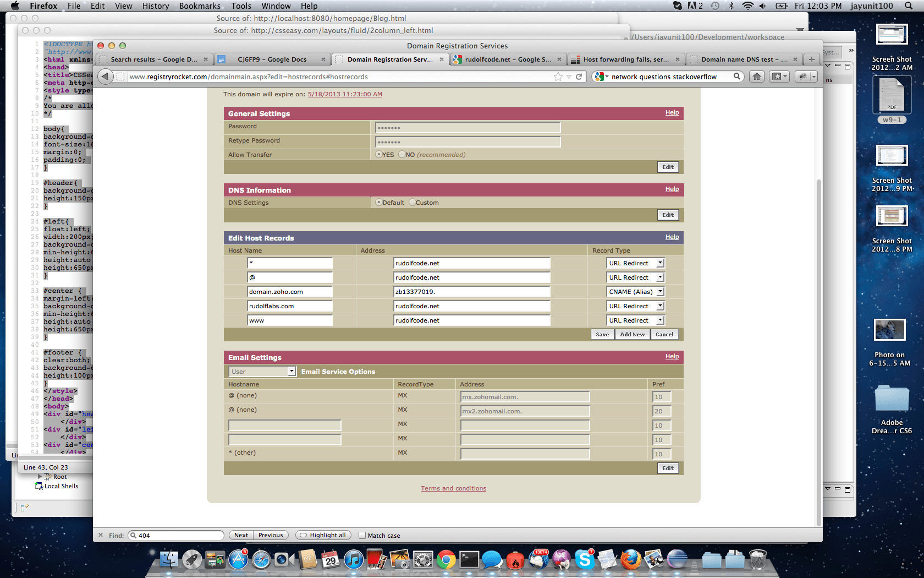Image resolution: width=924 pixels, height=578 pixels.
Task: Open the Tools menu
Action: point(241,6)
